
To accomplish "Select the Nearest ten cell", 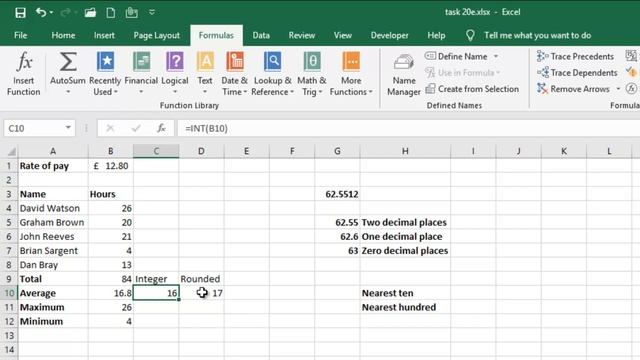I will coord(405,293).
